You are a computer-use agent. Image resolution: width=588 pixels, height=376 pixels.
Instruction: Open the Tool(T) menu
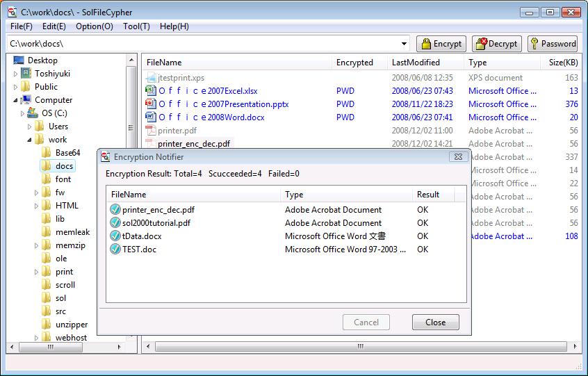136,26
